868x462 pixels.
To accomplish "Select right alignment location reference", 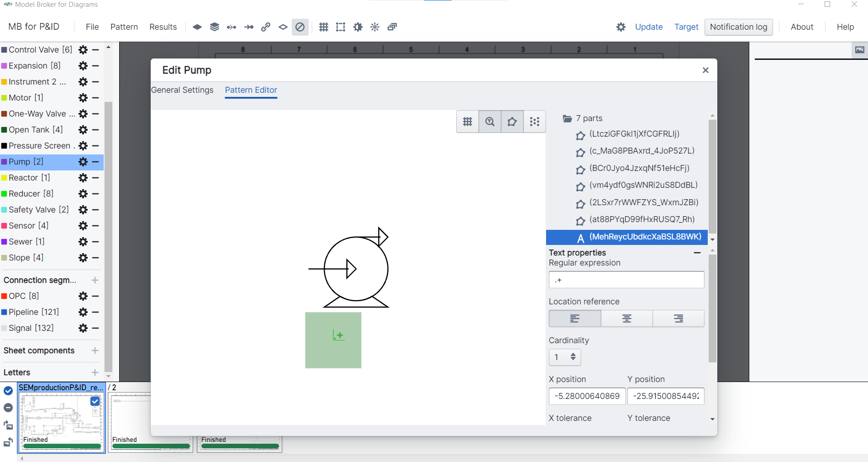I will tap(679, 319).
